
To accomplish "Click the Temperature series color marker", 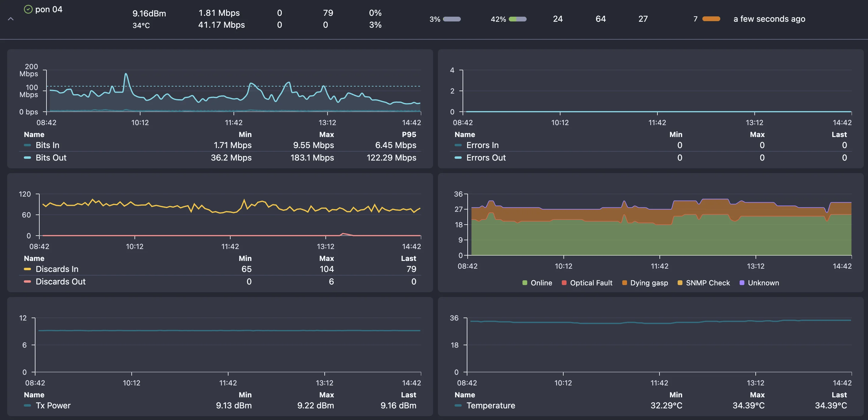I will [458, 405].
